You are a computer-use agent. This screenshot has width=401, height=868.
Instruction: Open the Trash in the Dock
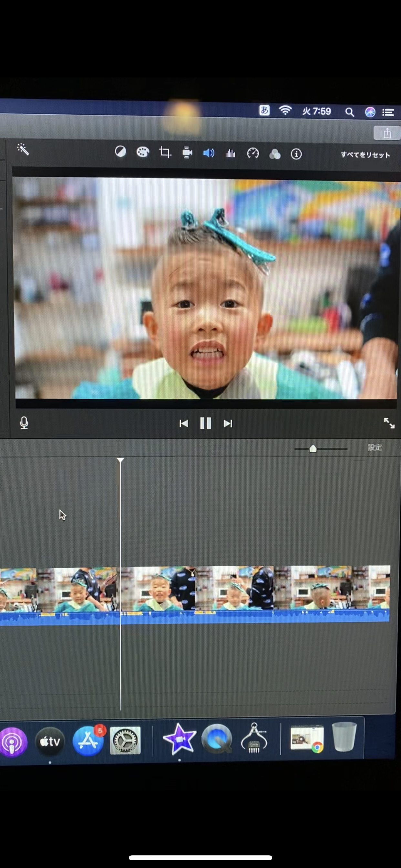pyautogui.click(x=344, y=737)
